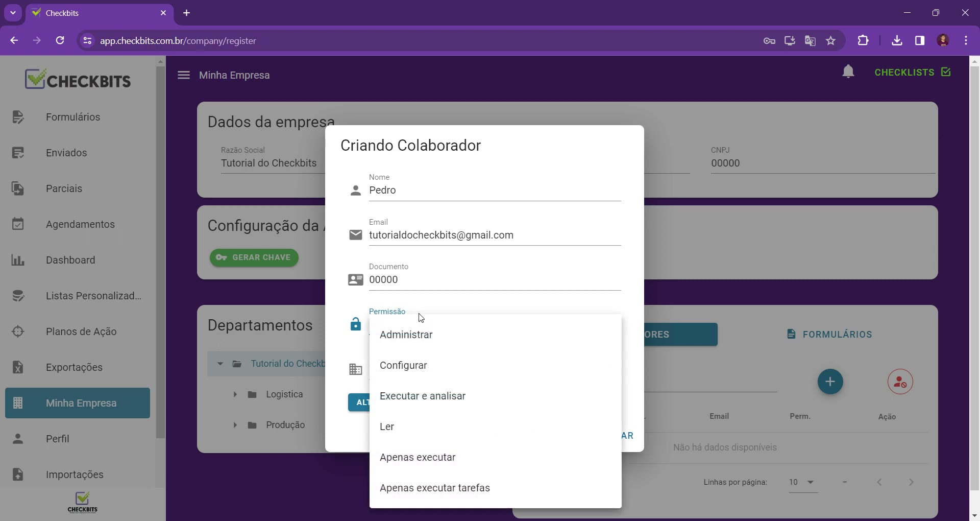980x521 pixels.
Task: Bookmark this page star icon
Action: (831, 41)
